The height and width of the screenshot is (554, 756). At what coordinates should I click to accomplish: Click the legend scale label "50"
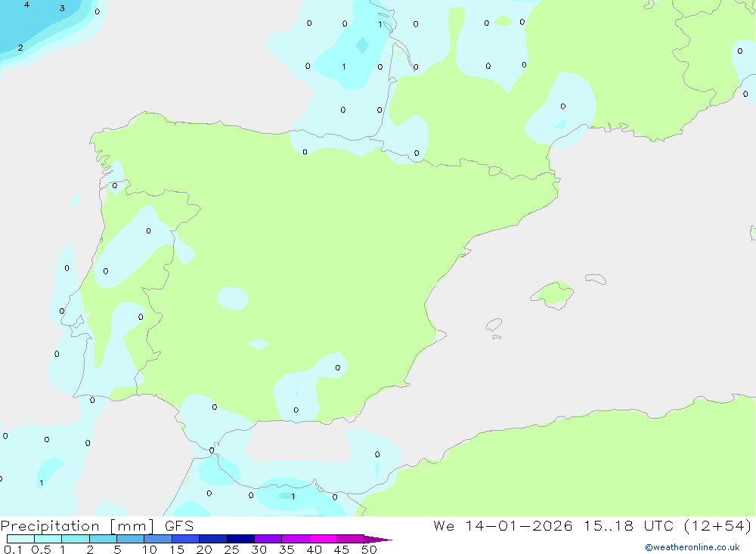[x=369, y=549]
